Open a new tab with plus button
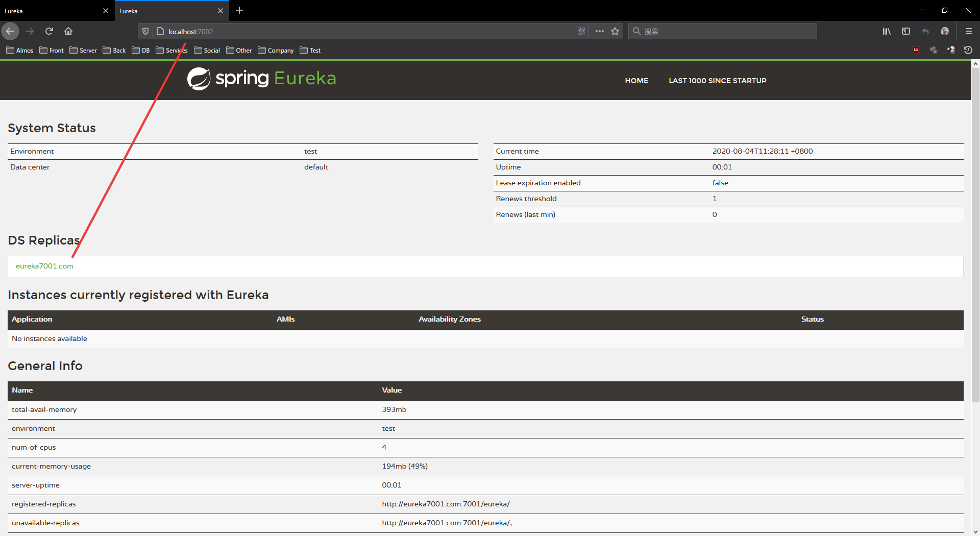Screen dimensions: 980x536 239,10
